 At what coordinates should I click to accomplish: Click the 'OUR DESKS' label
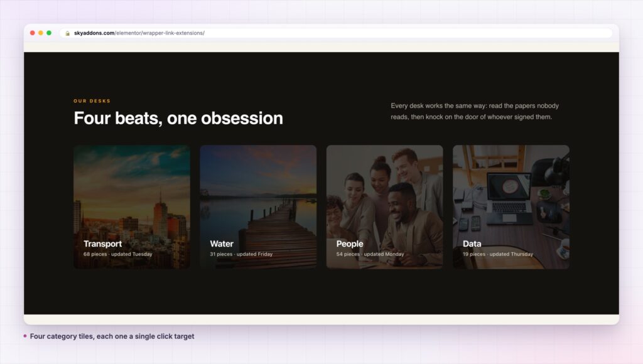click(92, 101)
